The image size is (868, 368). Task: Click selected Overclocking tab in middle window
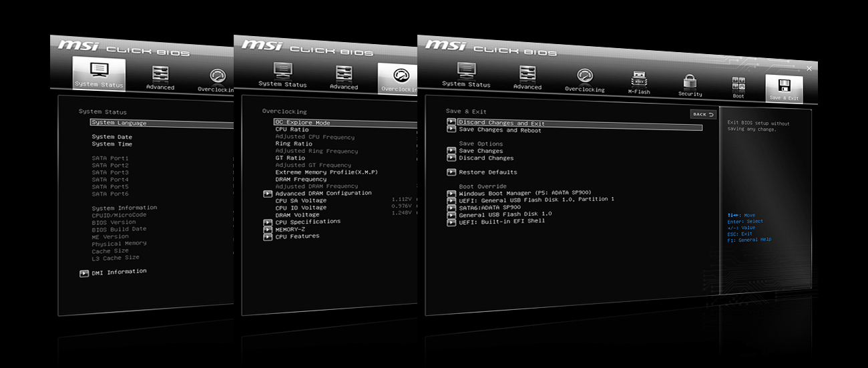click(397, 79)
